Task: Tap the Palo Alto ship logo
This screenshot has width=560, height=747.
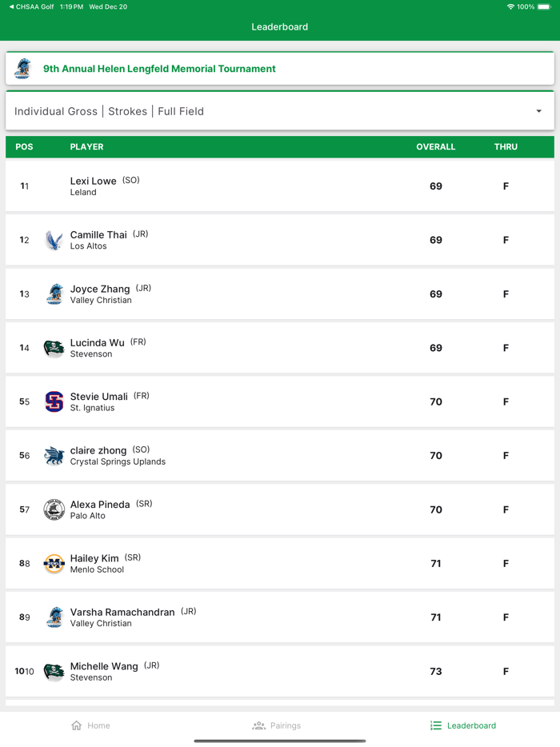Action: coord(54,509)
